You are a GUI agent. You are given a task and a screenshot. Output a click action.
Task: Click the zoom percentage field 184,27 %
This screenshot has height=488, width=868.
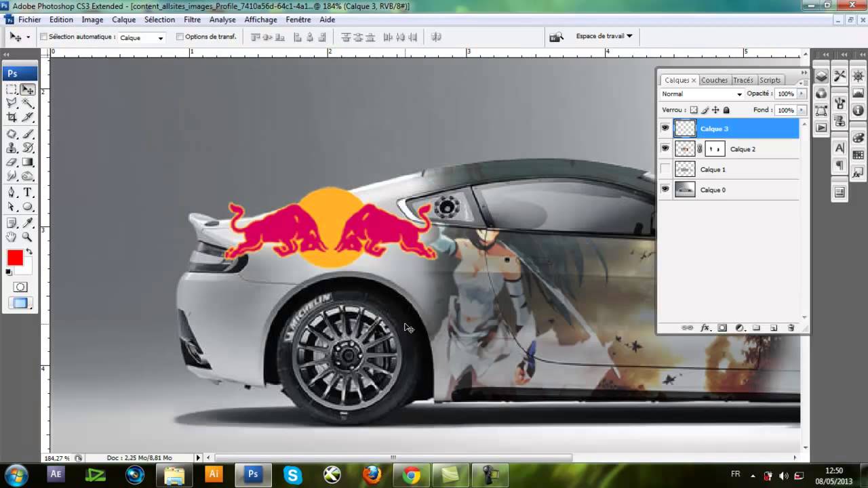coord(57,458)
